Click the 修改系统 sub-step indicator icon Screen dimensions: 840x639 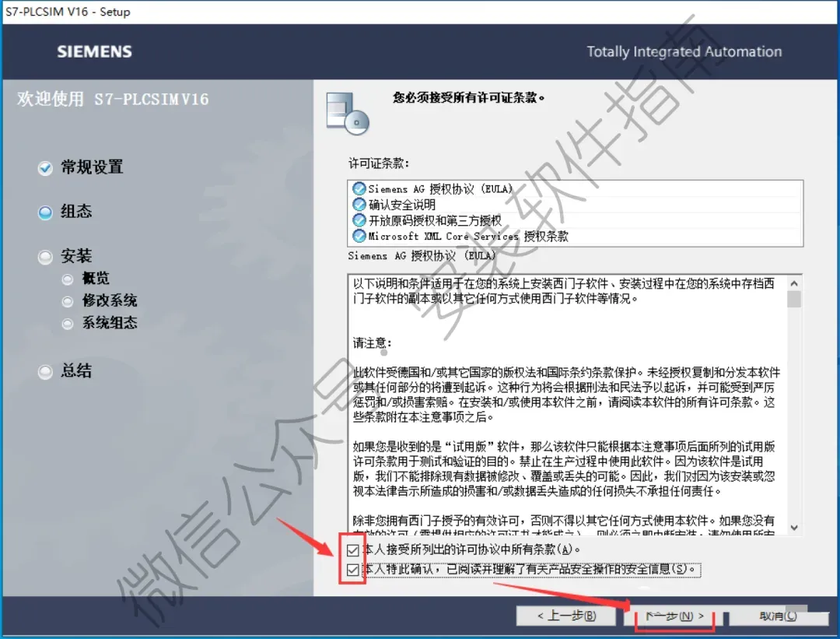tap(68, 302)
